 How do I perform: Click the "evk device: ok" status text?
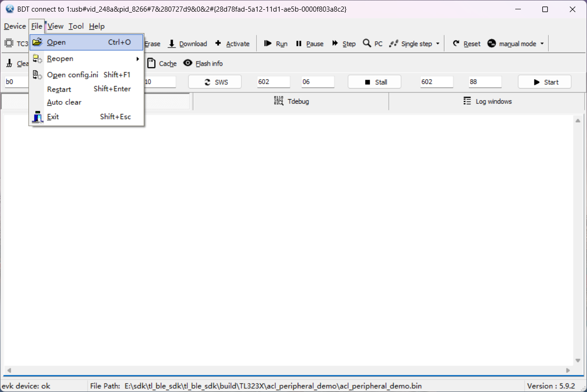pyautogui.click(x=26, y=386)
